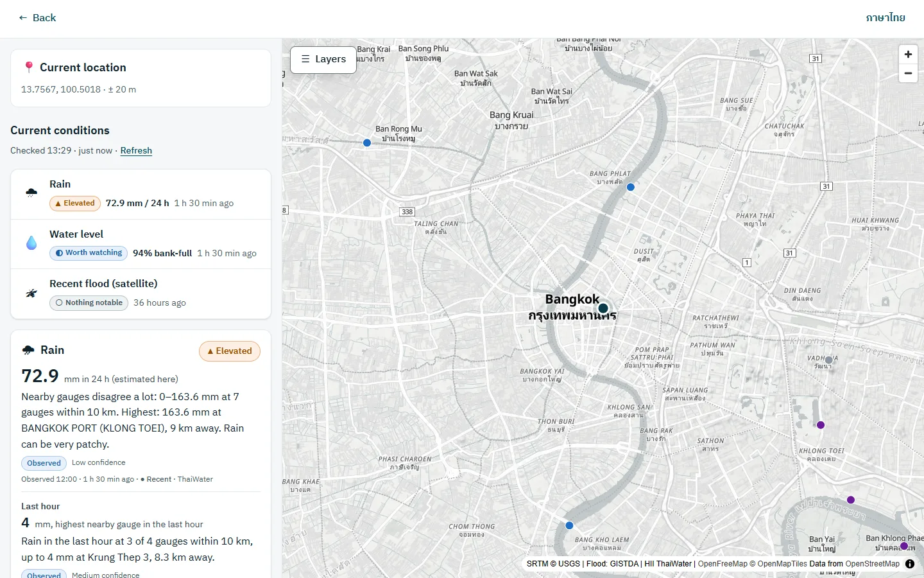
Task: Click the Last hour heading
Action: 40,506
